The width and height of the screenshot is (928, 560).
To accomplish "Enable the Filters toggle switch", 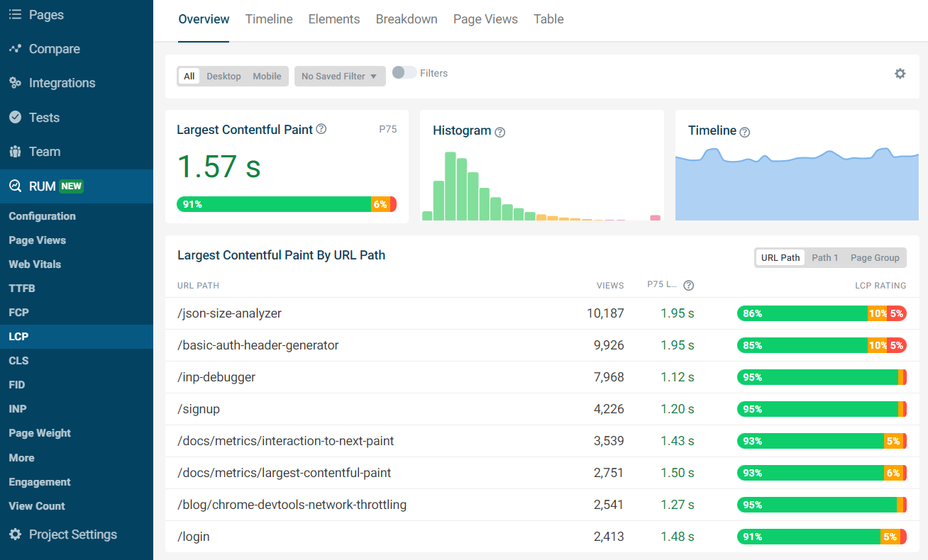I will point(403,72).
